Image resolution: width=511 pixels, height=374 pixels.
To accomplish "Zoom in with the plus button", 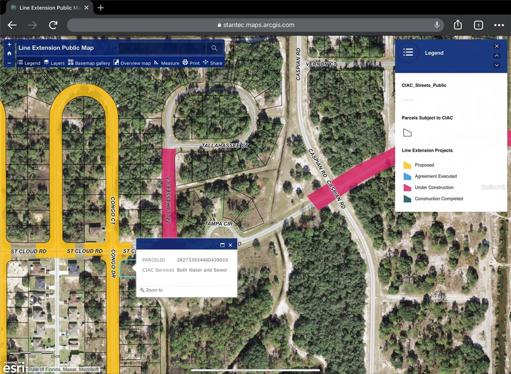I will click(9, 44).
